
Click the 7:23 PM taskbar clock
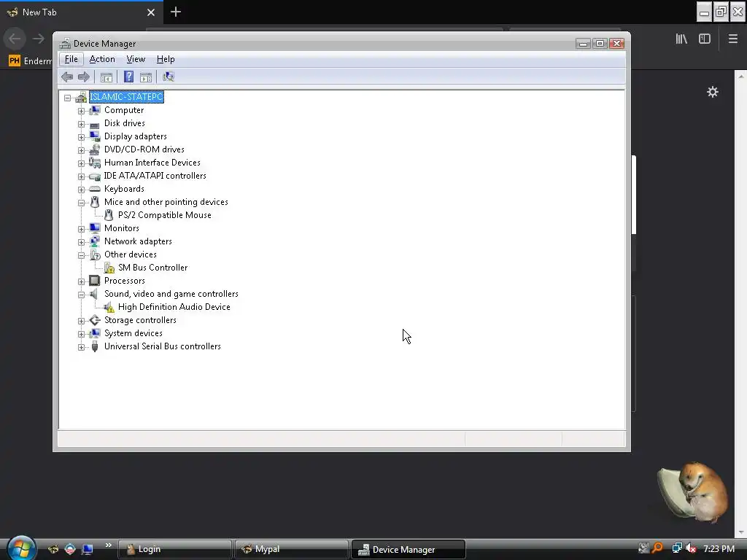[x=719, y=548]
